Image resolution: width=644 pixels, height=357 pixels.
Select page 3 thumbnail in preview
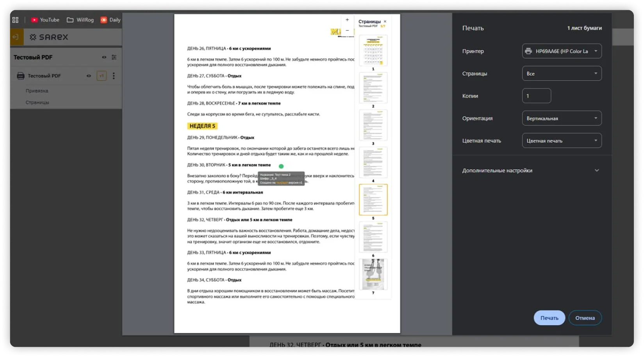[373, 125]
